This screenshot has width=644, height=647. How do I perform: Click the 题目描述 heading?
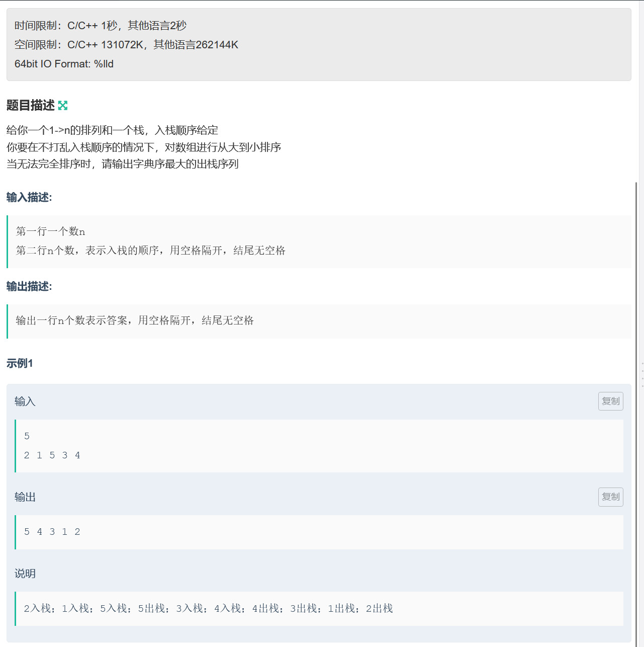point(31,105)
